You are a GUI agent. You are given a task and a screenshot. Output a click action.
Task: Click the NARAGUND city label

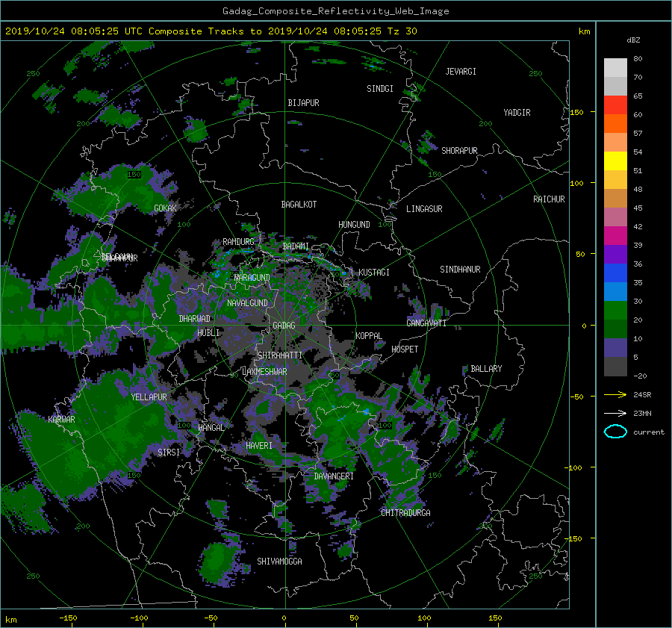coord(252,278)
